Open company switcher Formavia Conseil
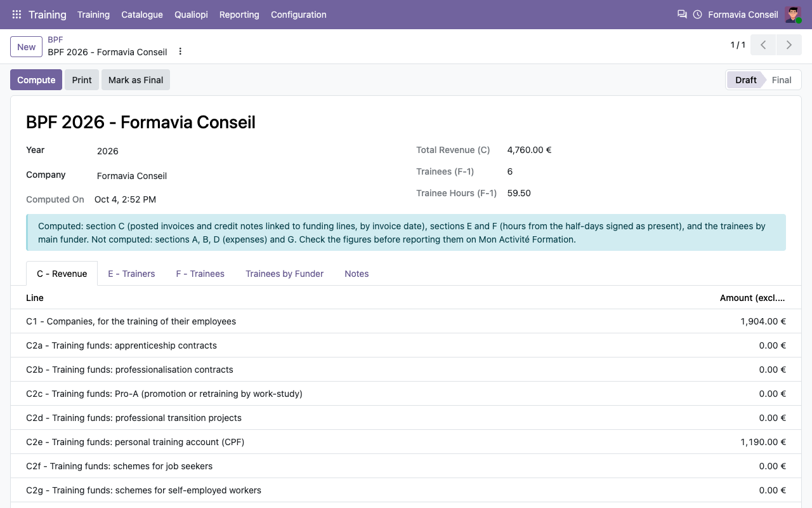The height and width of the screenshot is (508, 812). 743,15
